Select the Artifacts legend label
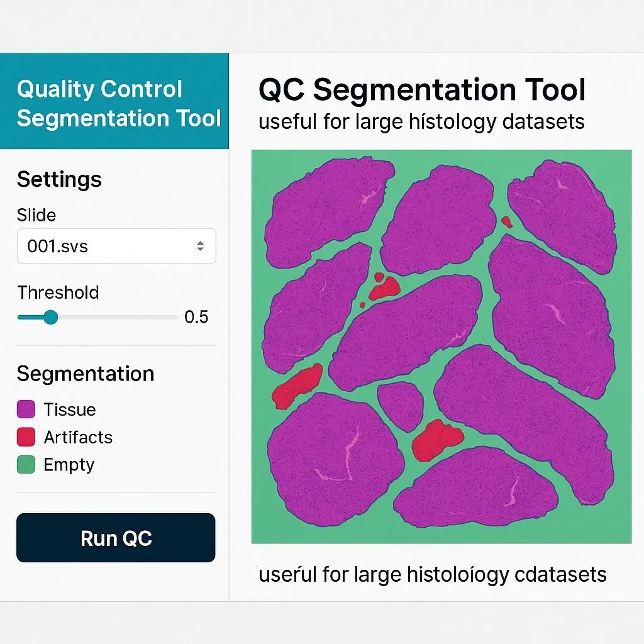The image size is (644, 644). coord(78,437)
